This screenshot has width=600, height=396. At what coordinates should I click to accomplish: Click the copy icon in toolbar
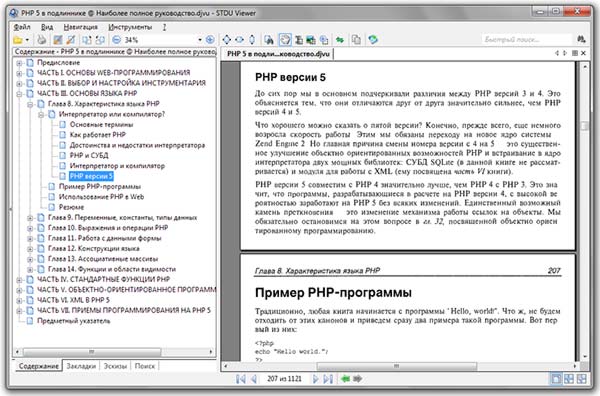click(x=356, y=39)
